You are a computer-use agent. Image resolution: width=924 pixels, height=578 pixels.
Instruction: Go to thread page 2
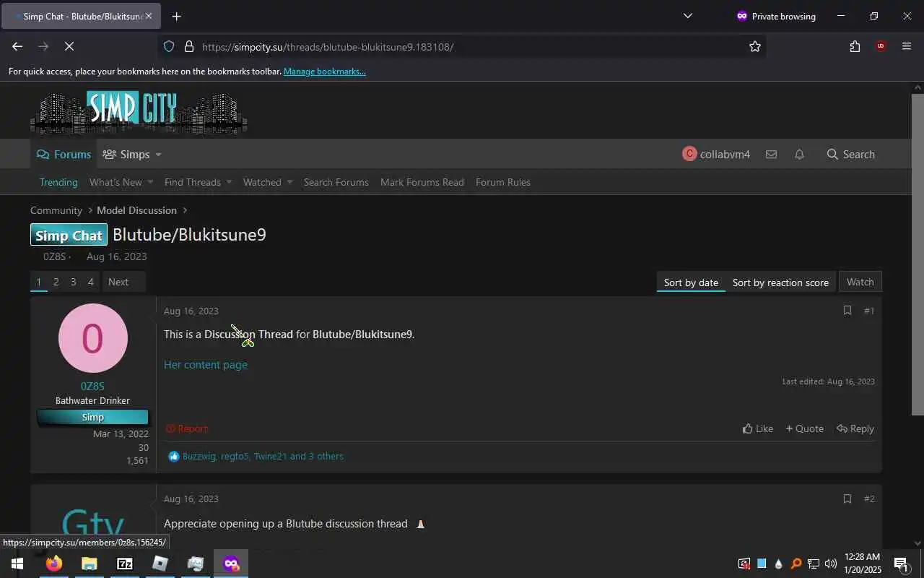point(56,282)
